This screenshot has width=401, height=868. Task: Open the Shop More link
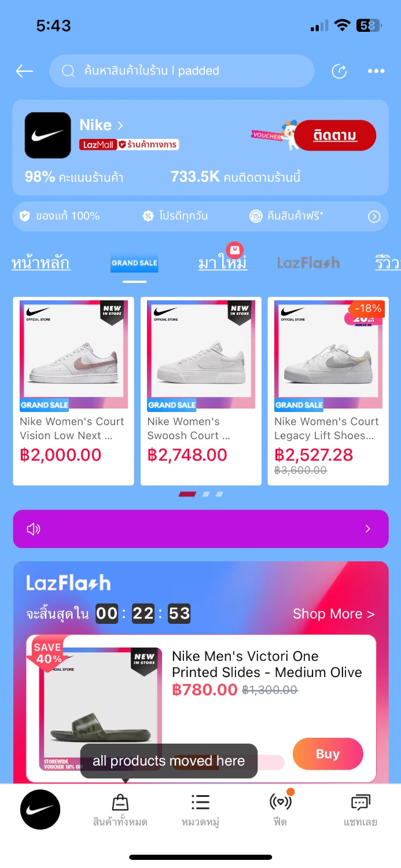point(334,614)
